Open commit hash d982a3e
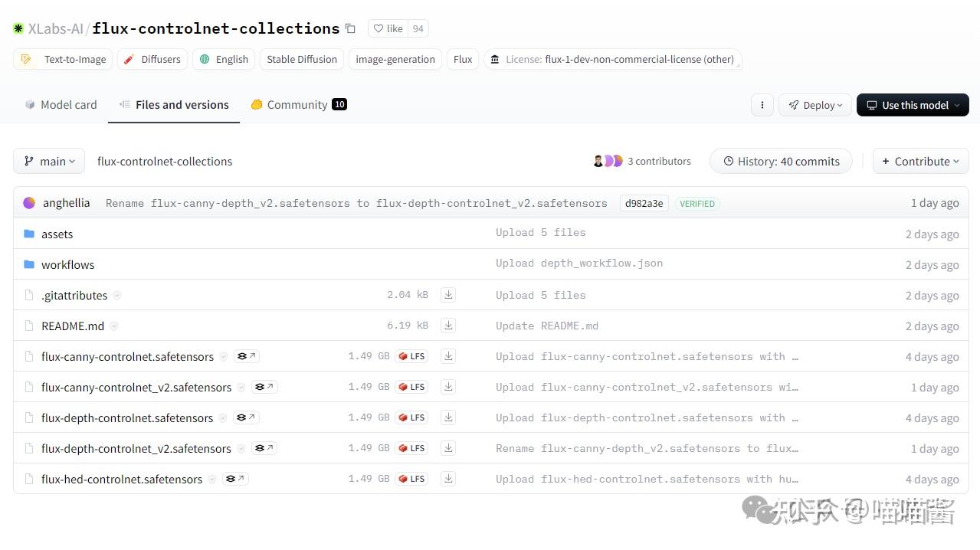 (644, 203)
